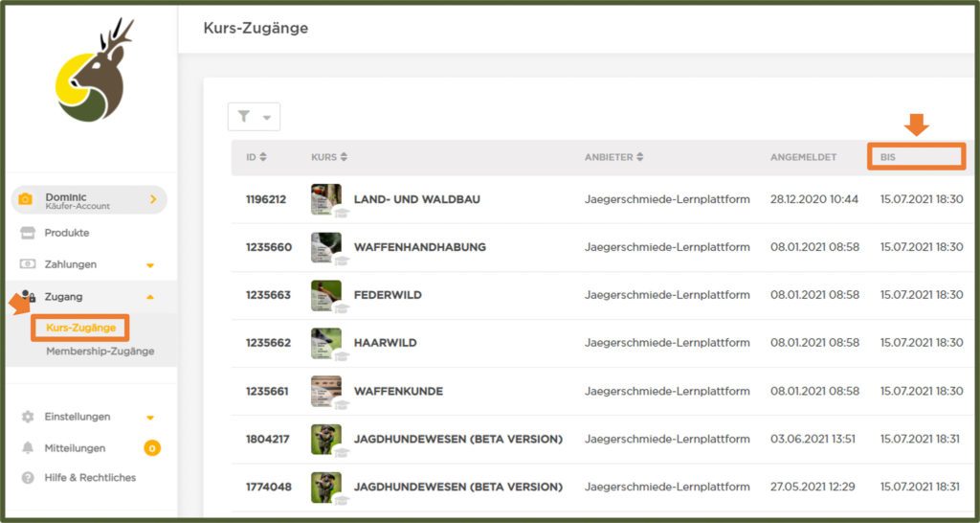The width and height of the screenshot is (980, 523).
Task: Open Mitteilungen notifications
Action: (75, 448)
